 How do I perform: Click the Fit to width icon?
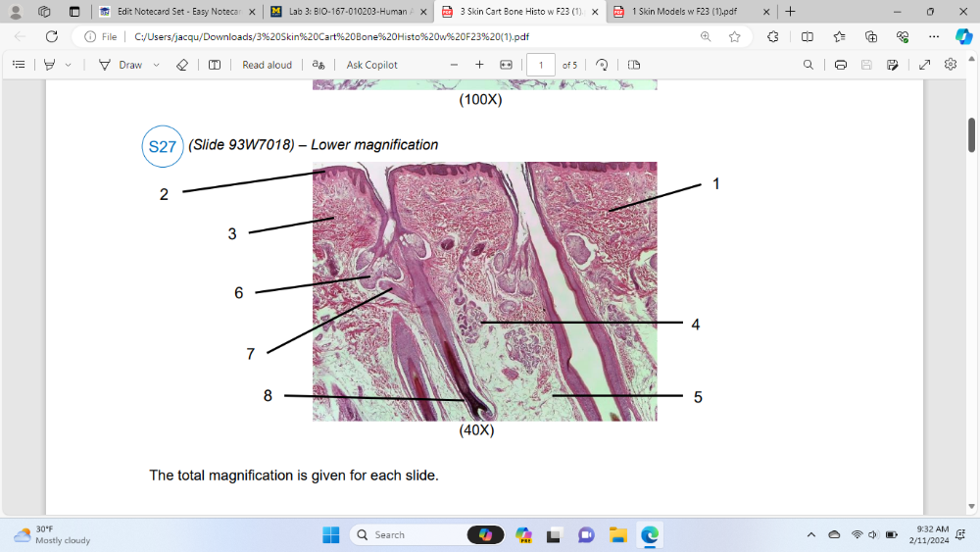[x=506, y=65]
